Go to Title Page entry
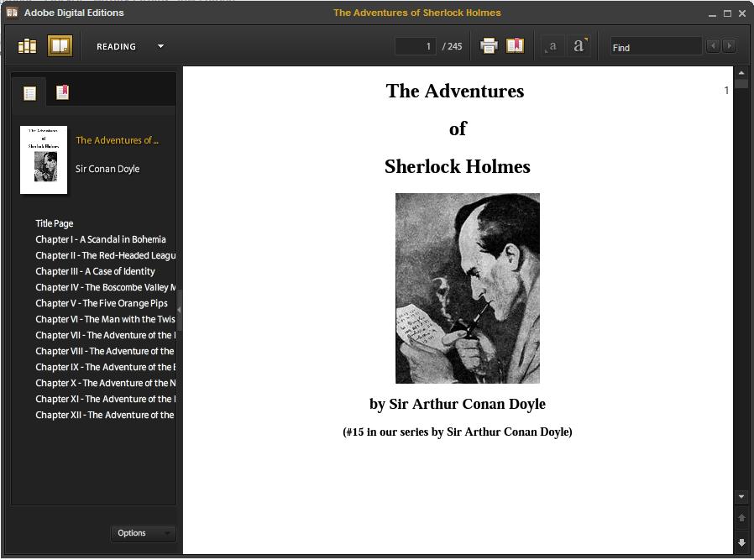This screenshot has height=560, width=754. 55,223
